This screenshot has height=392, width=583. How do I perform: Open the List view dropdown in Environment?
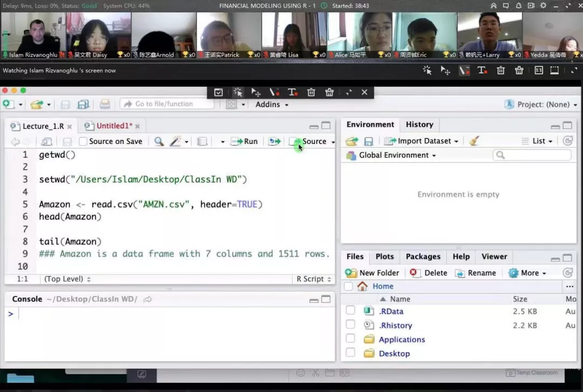[537, 141]
